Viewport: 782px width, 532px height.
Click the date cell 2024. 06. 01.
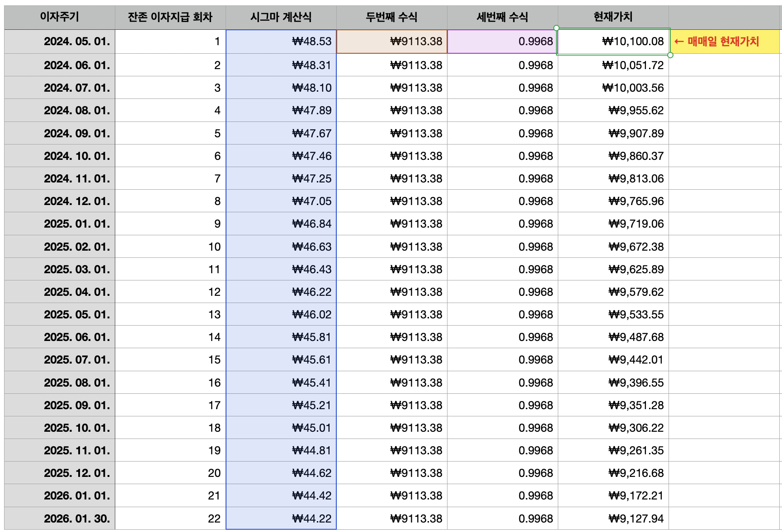60,65
